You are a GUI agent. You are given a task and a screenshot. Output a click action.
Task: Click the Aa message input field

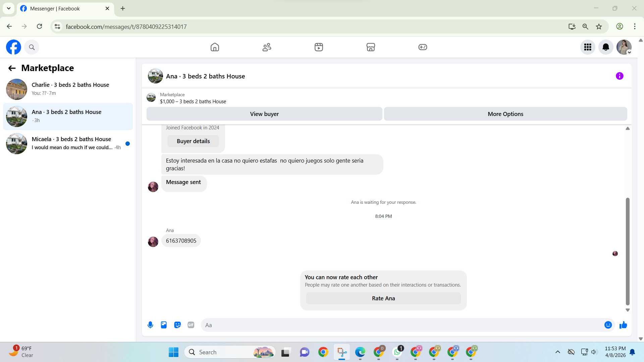[402, 325]
